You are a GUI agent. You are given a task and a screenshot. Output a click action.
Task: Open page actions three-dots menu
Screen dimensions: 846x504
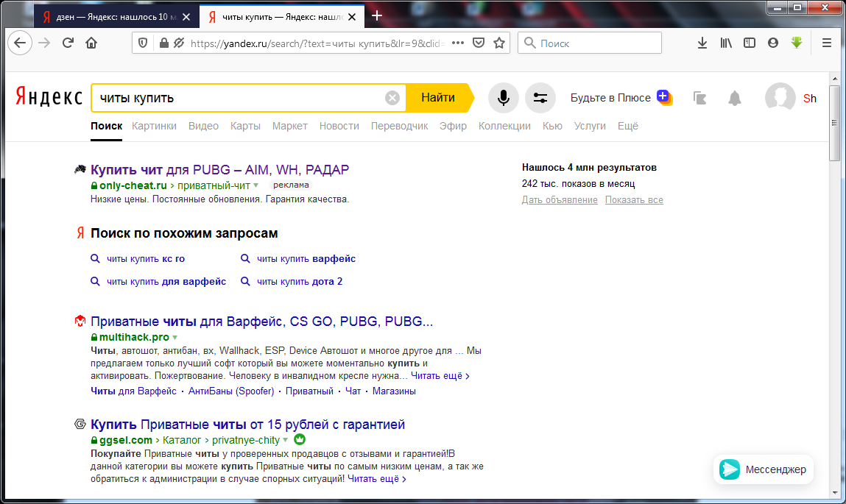[x=457, y=43]
